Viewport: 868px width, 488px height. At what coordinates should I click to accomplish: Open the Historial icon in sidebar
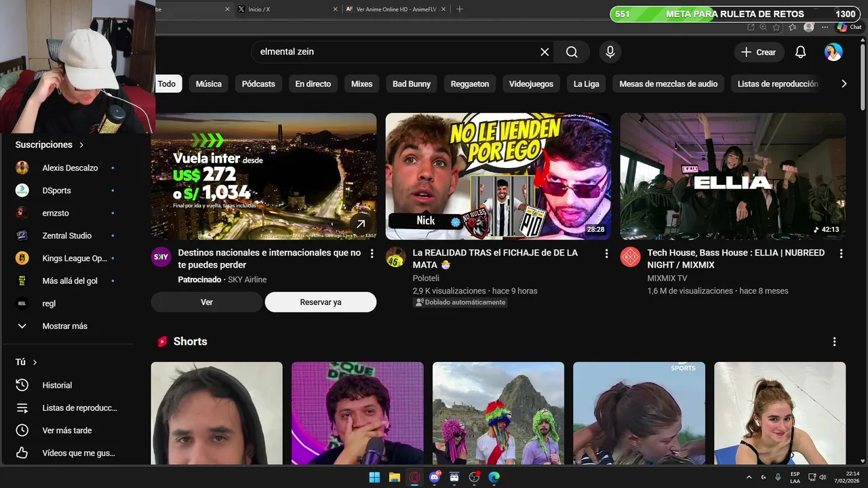[x=22, y=385]
